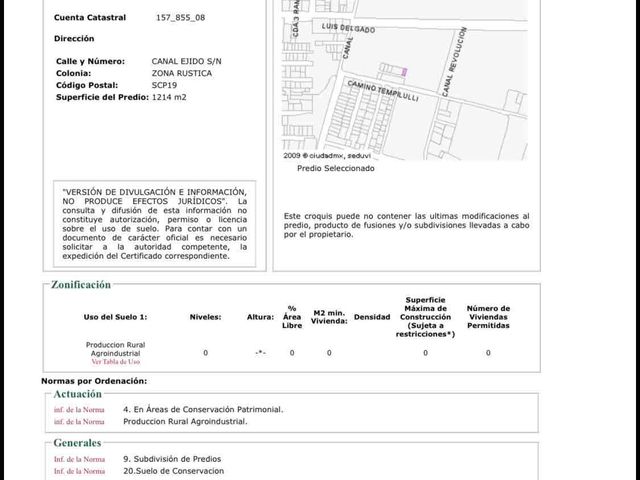Open inf. de la Norma for Produccion Rural Agroindustrial
Image resolution: width=640 pixels, height=480 pixels.
click(79, 422)
